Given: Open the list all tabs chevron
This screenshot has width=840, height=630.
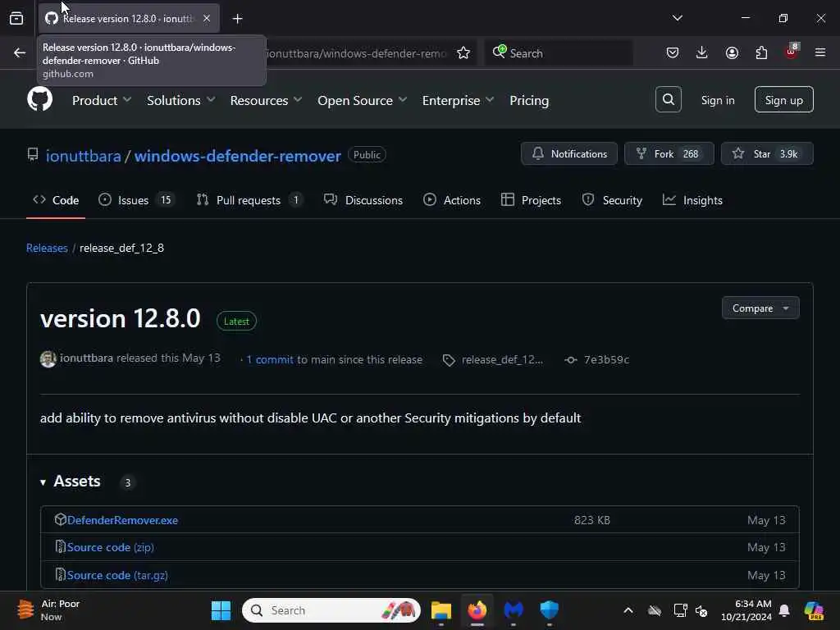Looking at the screenshot, I should point(678,18).
